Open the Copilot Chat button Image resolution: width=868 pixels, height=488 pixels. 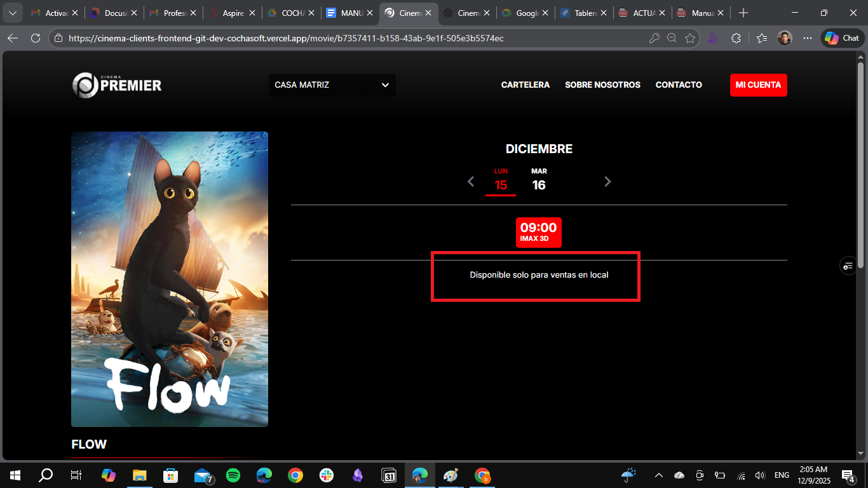point(843,38)
